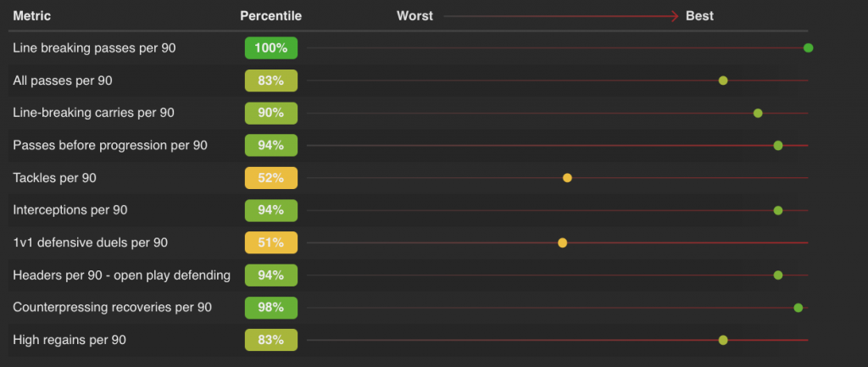This screenshot has height=367, width=868.
Task: Select the 98% Counterpressing recoveries badge
Action: pyautogui.click(x=270, y=307)
